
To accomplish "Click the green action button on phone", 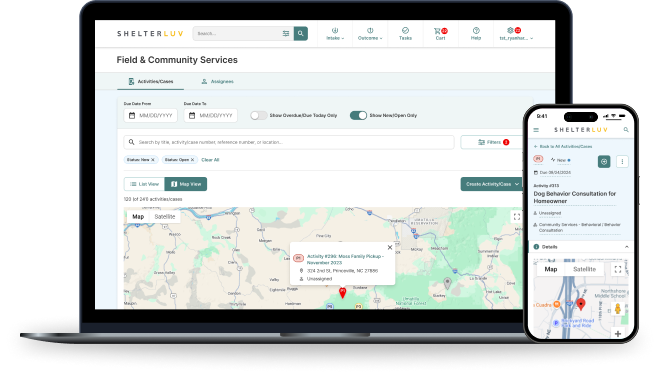I will pos(604,162).
